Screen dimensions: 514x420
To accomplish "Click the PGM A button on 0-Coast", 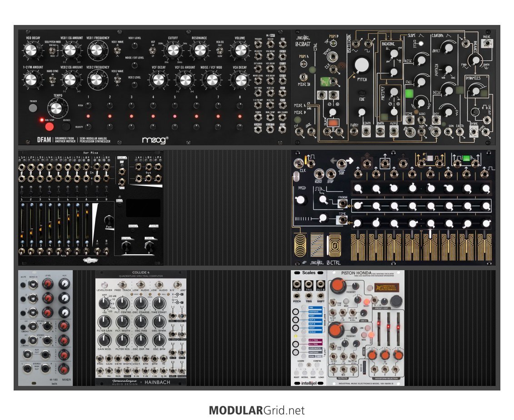I will [304, 64].
